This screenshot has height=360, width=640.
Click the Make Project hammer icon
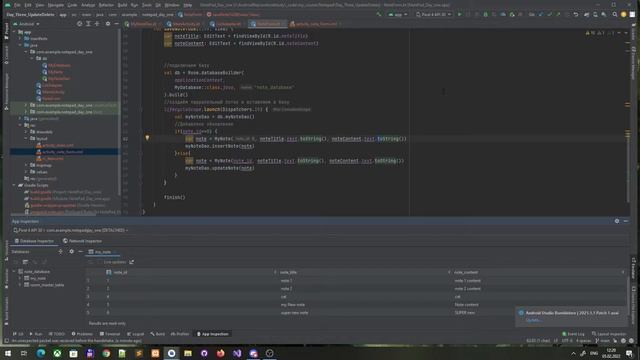(x=379, y=14)
